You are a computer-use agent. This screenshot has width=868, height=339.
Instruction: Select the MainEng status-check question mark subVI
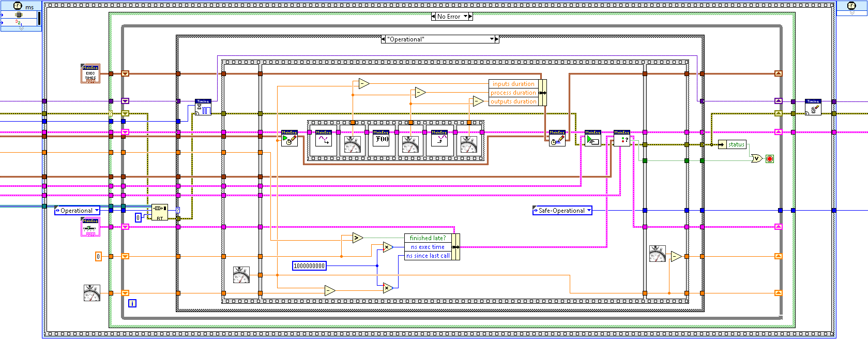pyautogui.click(x=622, y=138)
